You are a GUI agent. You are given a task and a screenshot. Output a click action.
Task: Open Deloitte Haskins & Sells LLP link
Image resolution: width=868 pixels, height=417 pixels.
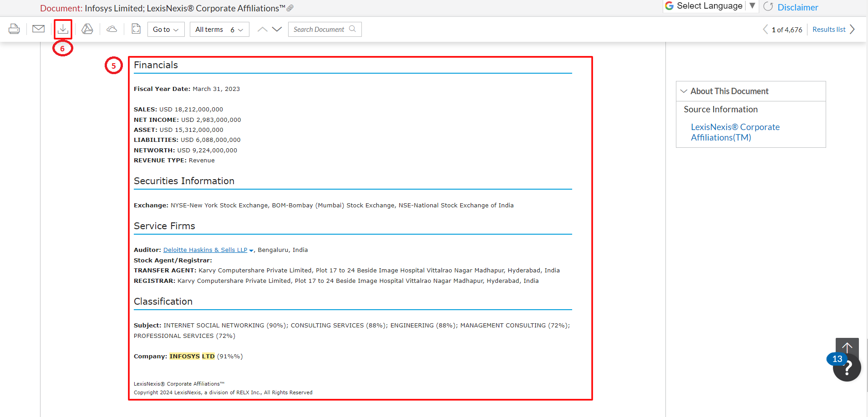tap(205, 250)
